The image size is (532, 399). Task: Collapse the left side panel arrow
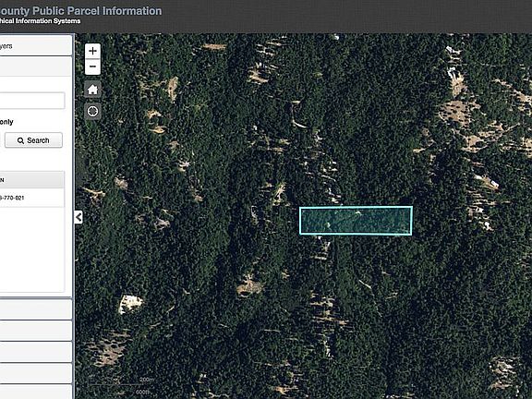(79, 217)
